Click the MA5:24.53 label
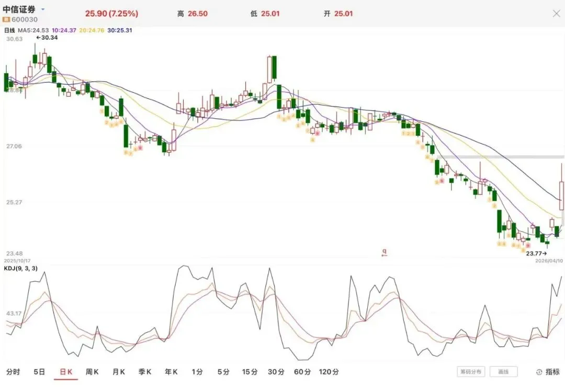565x392 pixels. point(33,30)
